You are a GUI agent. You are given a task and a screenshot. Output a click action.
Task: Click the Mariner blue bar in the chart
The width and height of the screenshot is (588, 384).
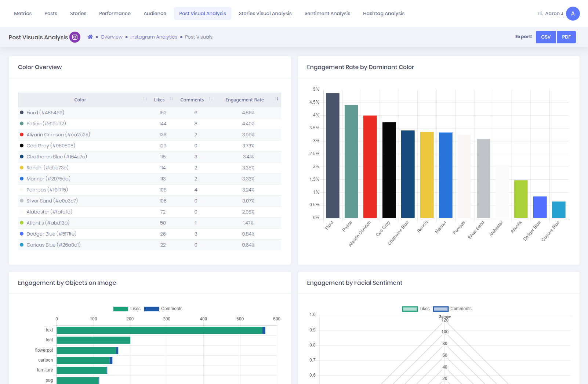click(446, 175)
